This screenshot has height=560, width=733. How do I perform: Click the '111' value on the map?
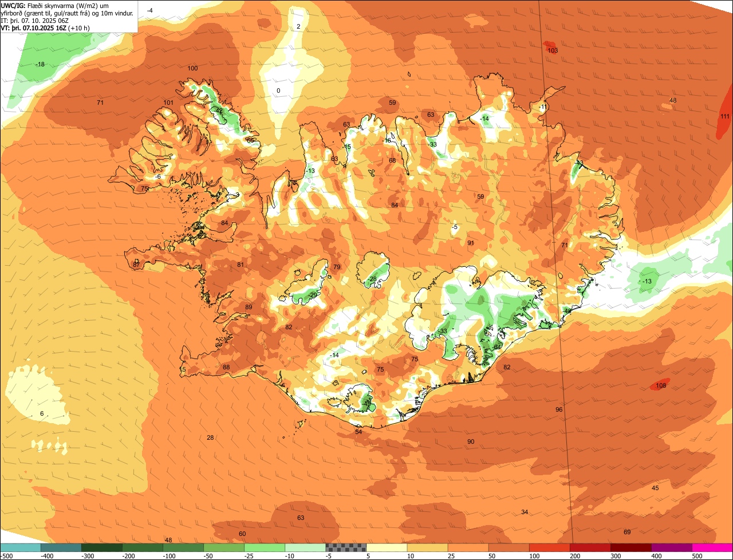(x=725, y=116)
